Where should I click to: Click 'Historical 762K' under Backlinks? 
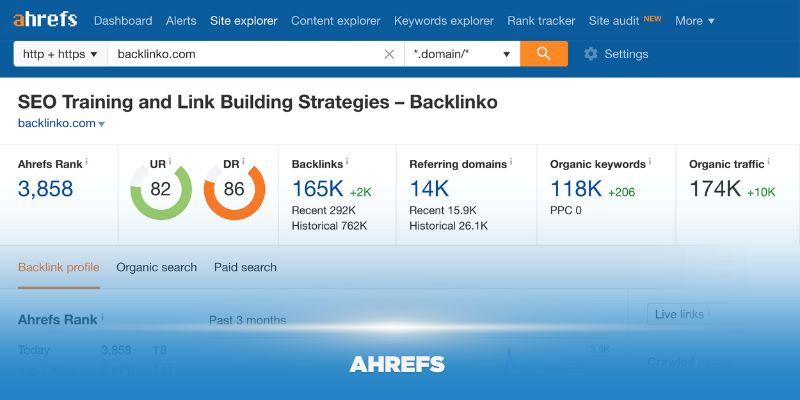(329, 226)
